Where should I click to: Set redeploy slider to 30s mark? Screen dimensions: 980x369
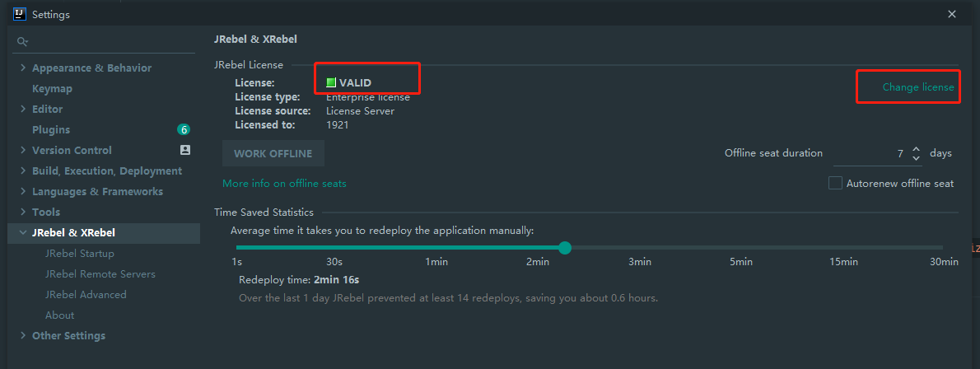(x=334, y=248)
